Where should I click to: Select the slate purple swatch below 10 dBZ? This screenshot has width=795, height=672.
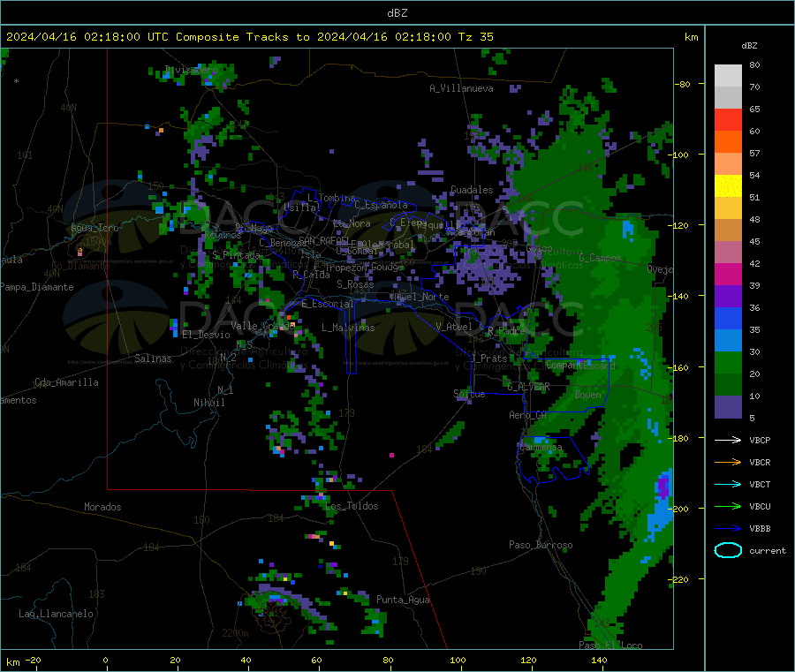point(728,407)
